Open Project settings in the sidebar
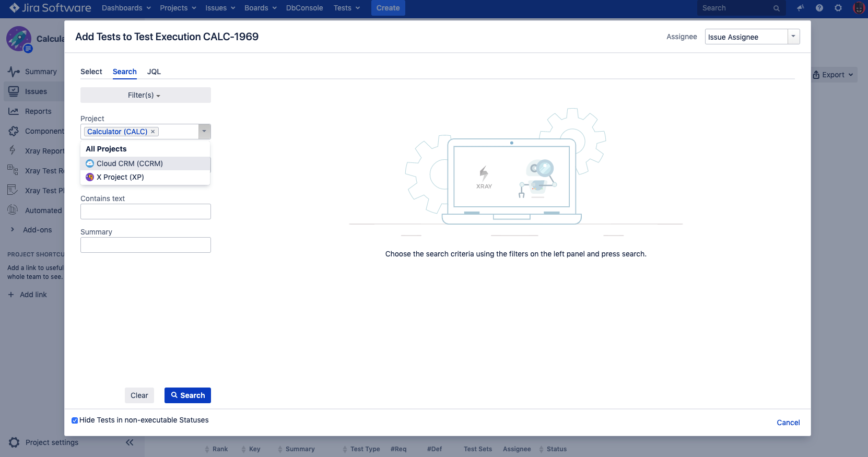 tap(52, 442)
